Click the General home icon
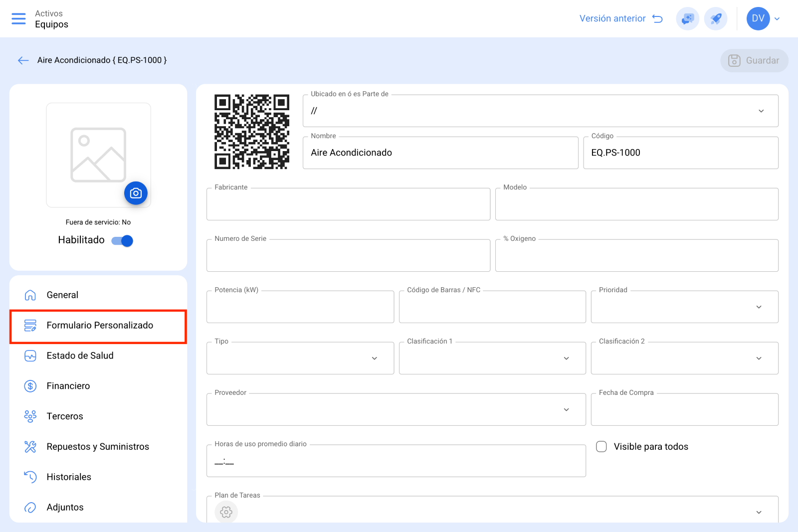 [30, 295]
